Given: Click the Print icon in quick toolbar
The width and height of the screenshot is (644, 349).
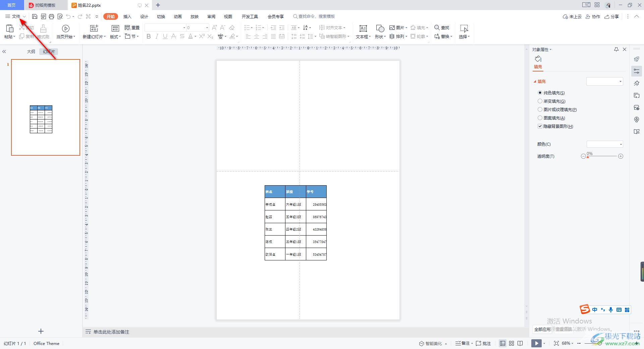Looking at the screenshot, I should [x=51, y=16].
